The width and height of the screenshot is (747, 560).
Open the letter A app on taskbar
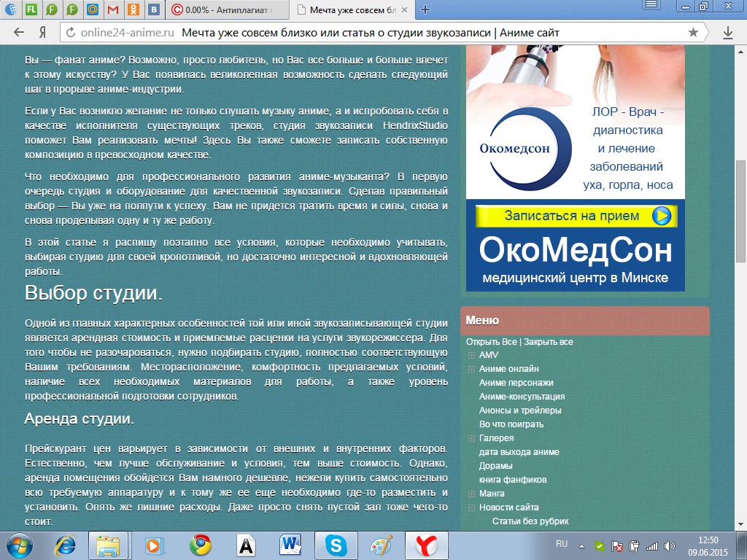[x=246, y=545]
